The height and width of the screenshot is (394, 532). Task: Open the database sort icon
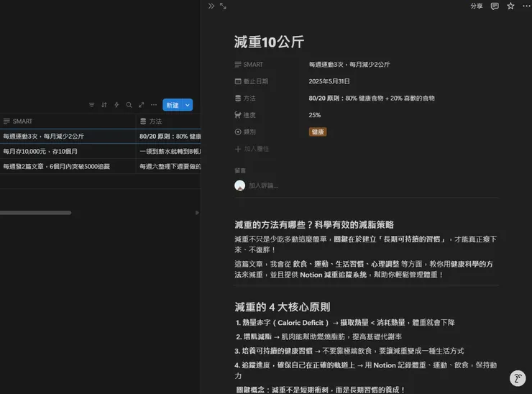click(x=104, y=105)
